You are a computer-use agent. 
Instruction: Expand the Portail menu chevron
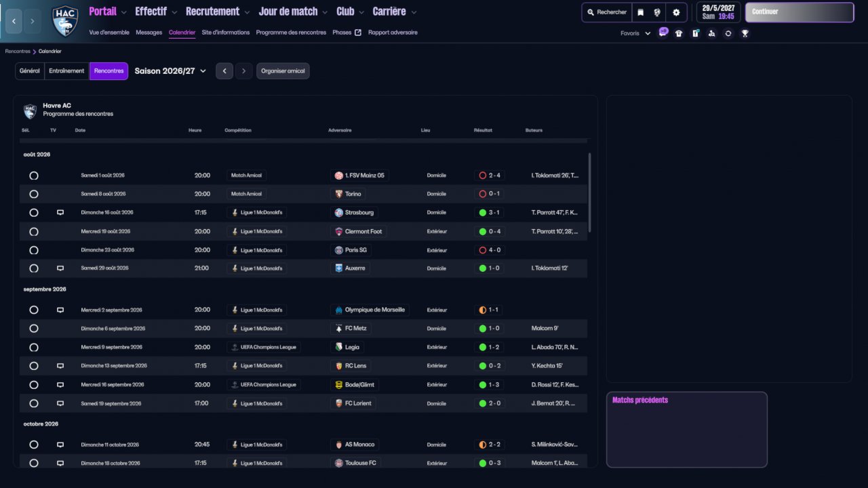click(124, 12)
